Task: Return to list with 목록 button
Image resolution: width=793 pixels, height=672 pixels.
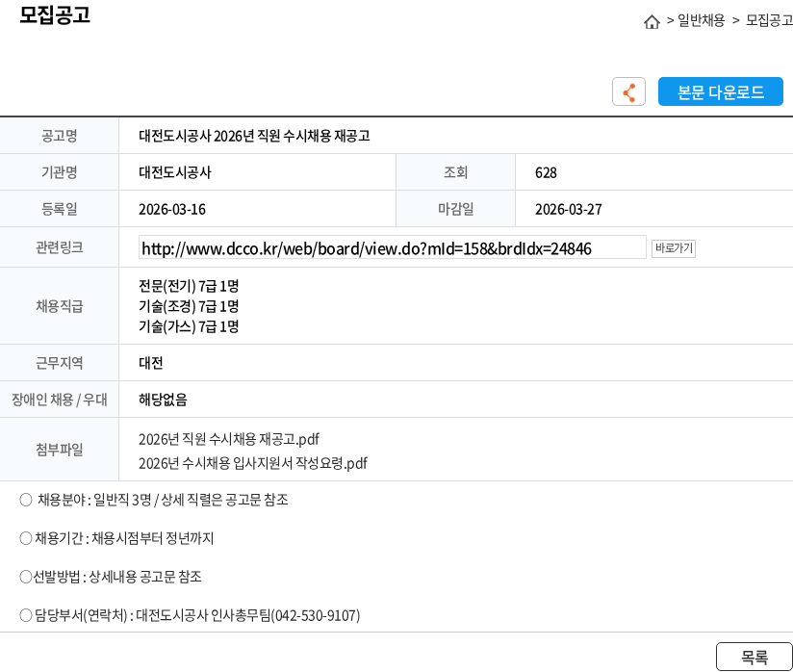Action: (755, 657)
